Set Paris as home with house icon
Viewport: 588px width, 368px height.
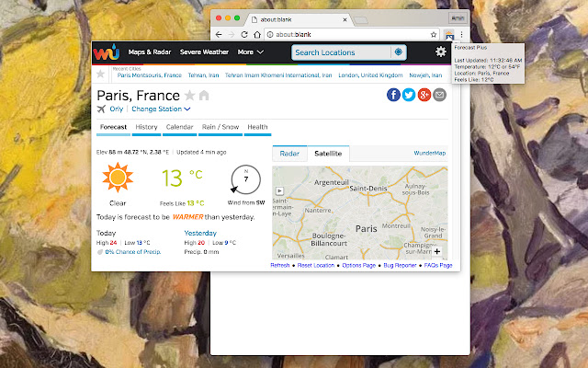204,96
